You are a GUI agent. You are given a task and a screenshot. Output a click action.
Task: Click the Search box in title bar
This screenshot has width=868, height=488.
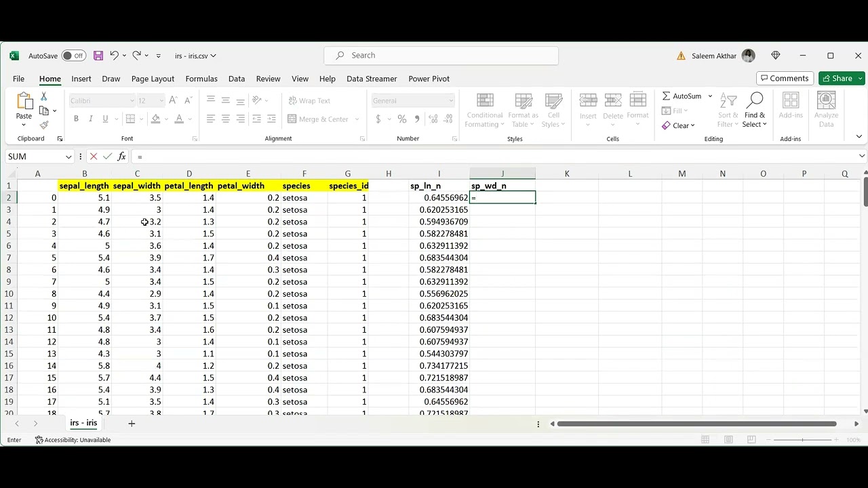[441, 56]
